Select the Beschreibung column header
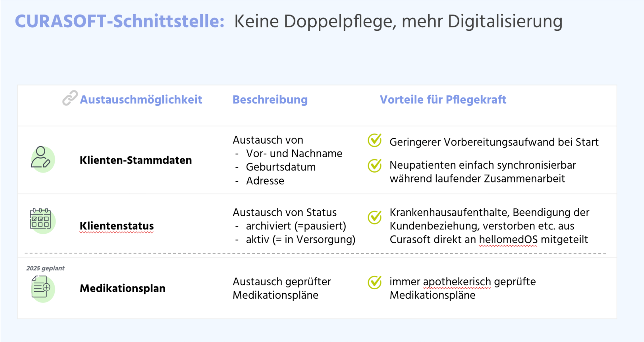Image resolution: width=644 pixels, height=342 pixels. [270, 100]
